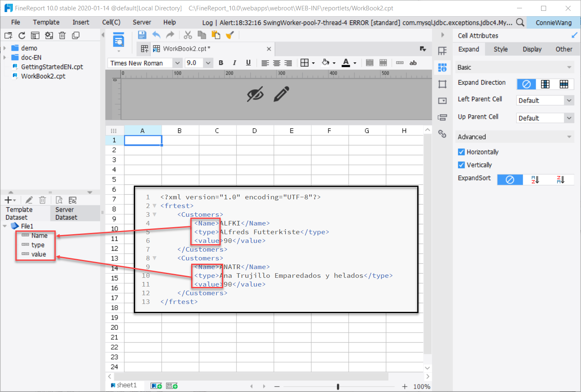Delete the selected dataset using trash icon
The image size is (581, 392).
click(x=42, y=200)
